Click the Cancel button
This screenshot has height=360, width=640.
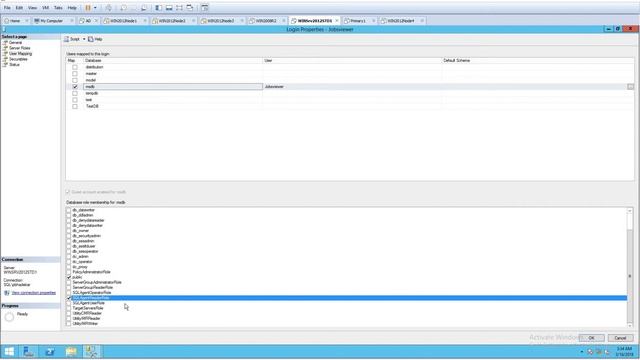pos(620,338)
